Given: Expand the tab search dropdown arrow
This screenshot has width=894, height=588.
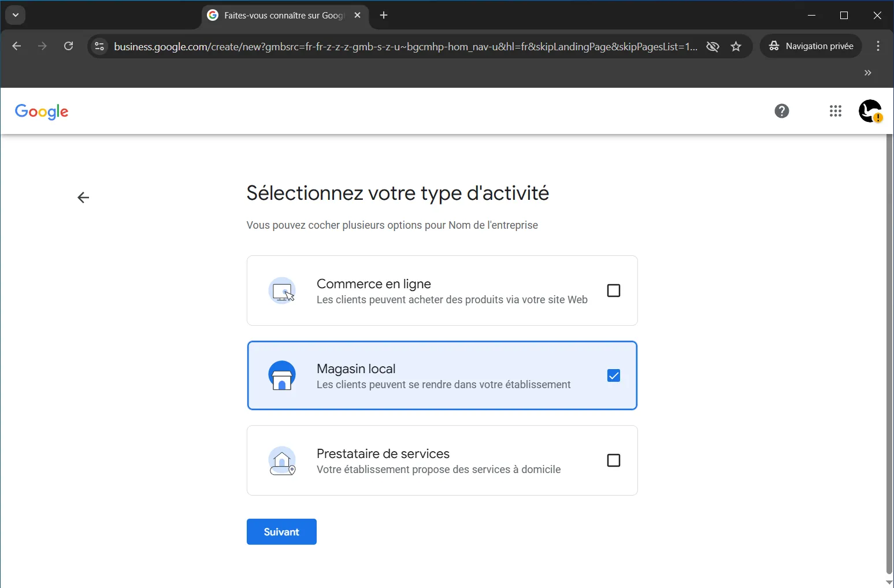Looking at the screenshot, I should click(x=16, y=15).
